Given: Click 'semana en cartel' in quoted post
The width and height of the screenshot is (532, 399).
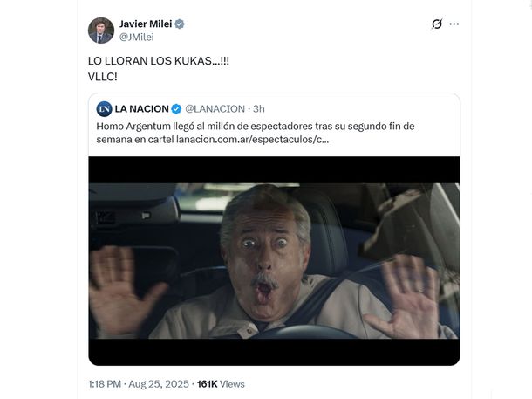Looking at the screenshot, I should [x=135, y=140].
